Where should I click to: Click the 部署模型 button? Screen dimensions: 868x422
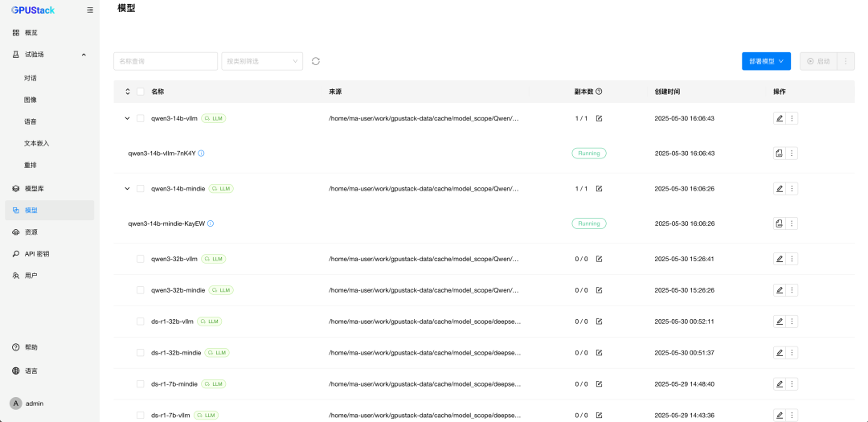coord(766,61)
